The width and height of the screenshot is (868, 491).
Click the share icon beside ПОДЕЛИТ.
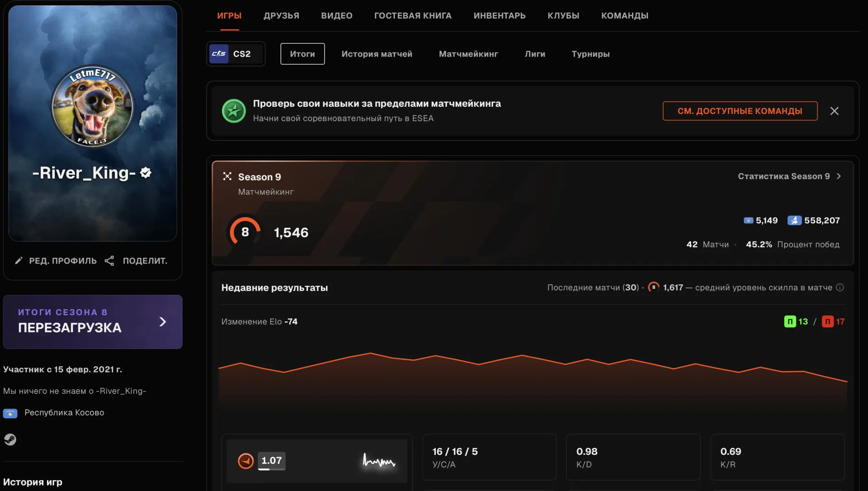click(109, 260)
